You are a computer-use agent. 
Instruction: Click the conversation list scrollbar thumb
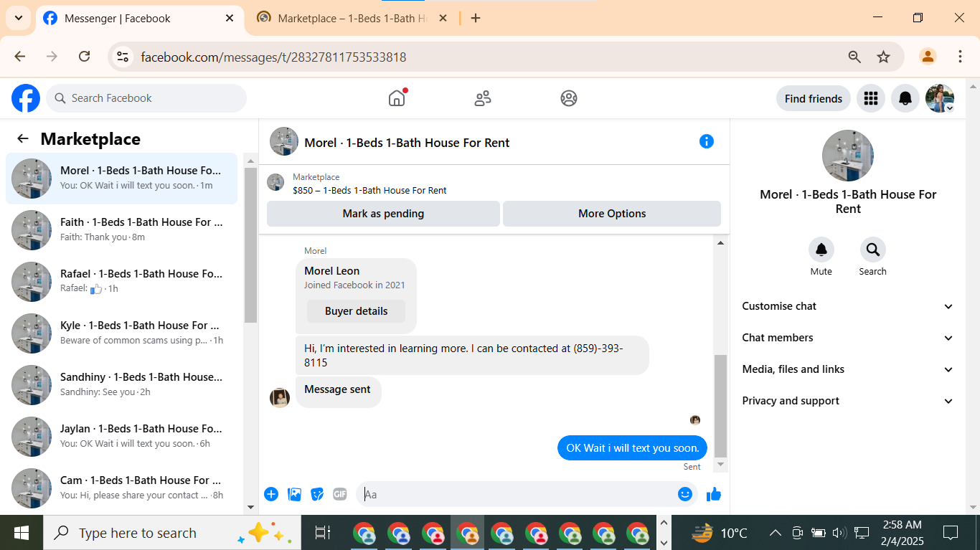tap(250, 245)
